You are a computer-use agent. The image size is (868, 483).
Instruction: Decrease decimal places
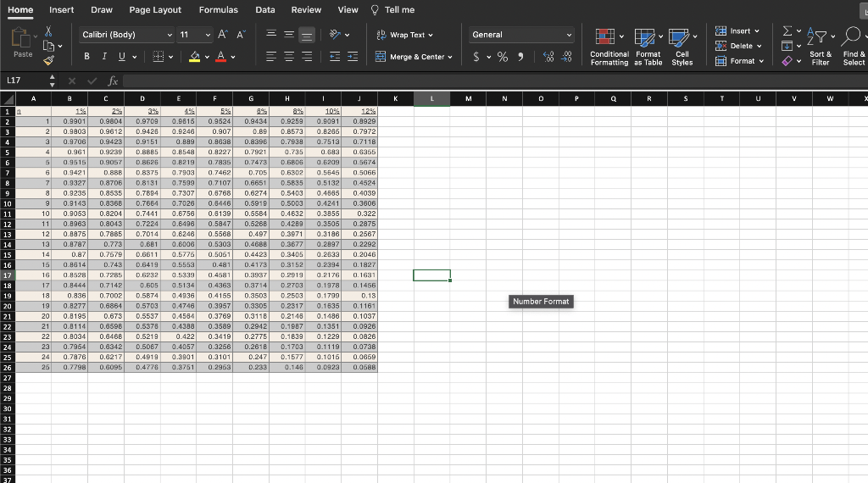566,57
